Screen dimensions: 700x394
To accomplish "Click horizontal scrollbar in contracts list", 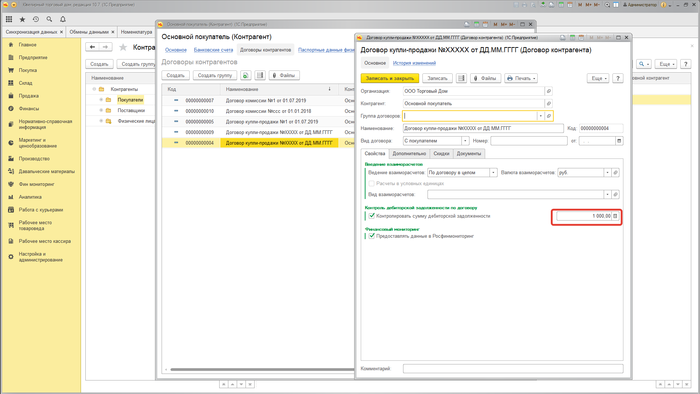I will click(x=262, y=369).
